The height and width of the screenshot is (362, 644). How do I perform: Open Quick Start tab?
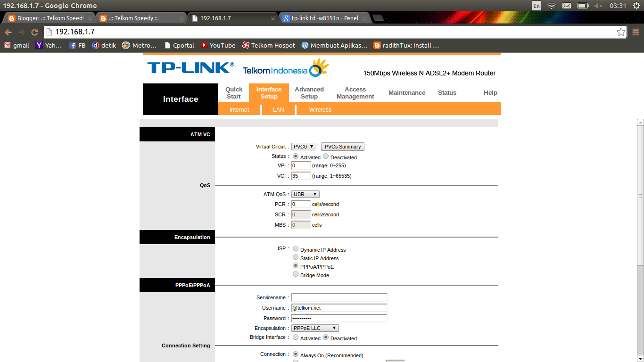click(233, 93)
